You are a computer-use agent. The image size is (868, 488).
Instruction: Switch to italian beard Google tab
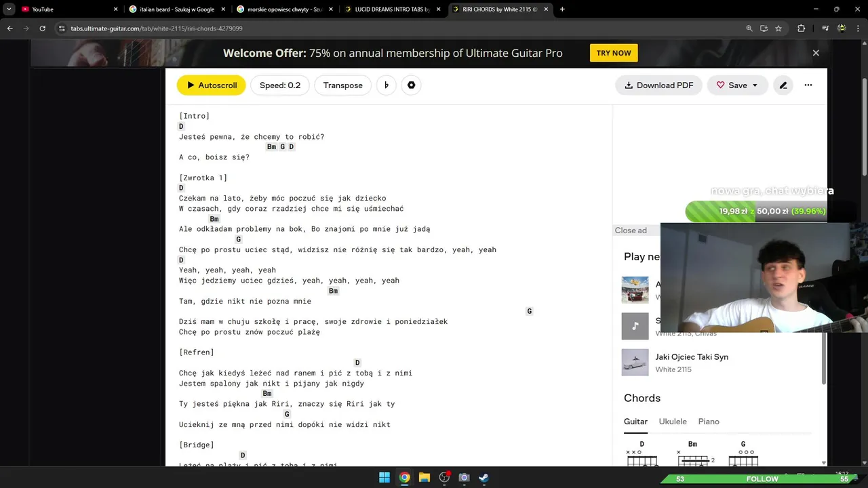pos(176,9)
